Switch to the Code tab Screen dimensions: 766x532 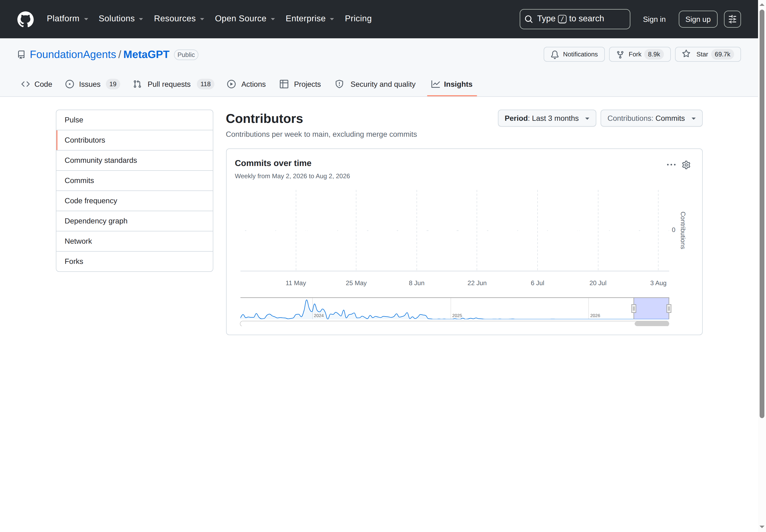click(37, 84)
